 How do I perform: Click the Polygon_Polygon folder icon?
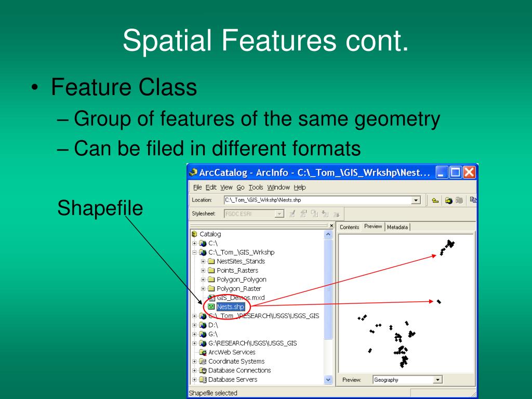(x=211, y=280)
